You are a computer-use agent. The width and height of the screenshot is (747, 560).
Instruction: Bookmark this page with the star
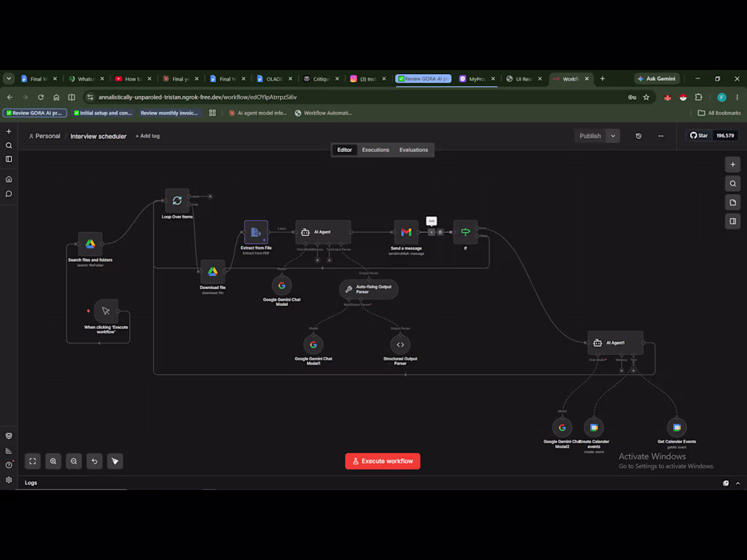(x=646, y=97)
